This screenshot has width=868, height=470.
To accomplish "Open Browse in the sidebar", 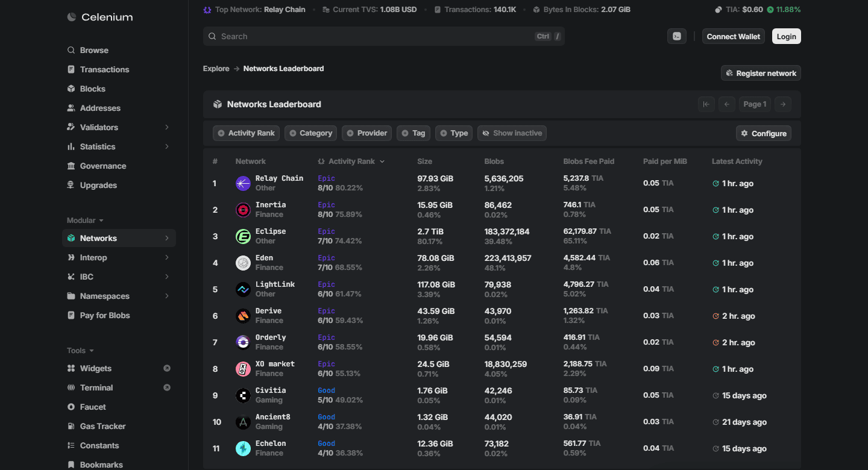I will point(119,50).
